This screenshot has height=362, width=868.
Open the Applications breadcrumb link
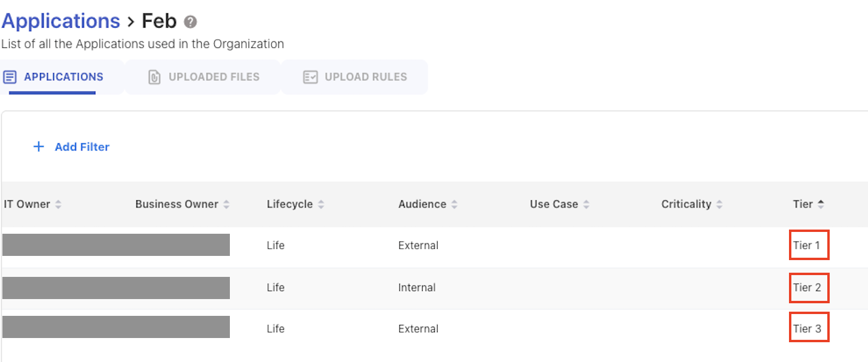60,21
